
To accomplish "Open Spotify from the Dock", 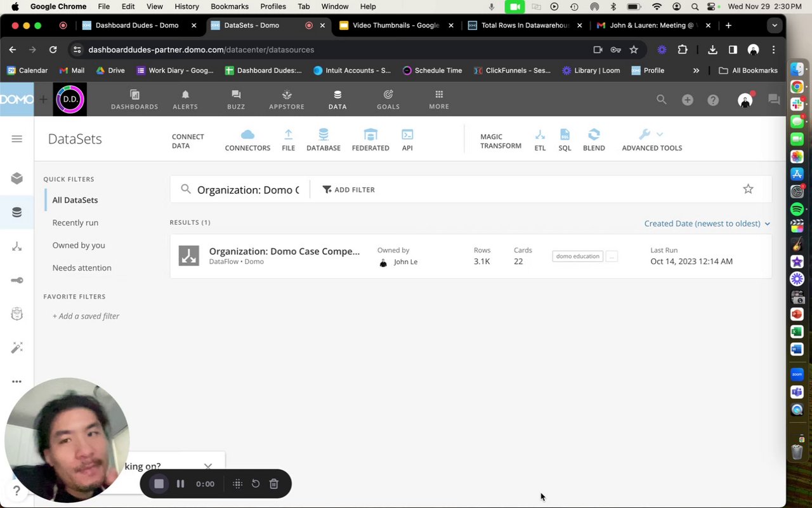I will [797, 209].
